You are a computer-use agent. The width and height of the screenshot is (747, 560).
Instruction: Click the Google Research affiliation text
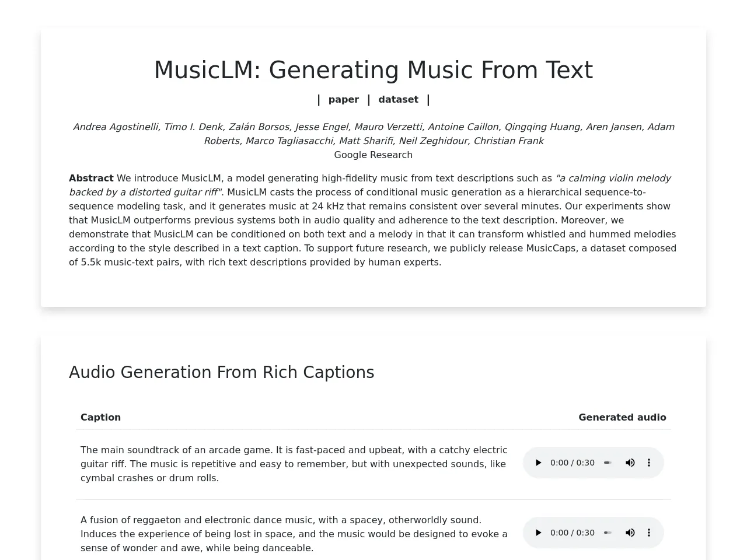coord(373,155)
